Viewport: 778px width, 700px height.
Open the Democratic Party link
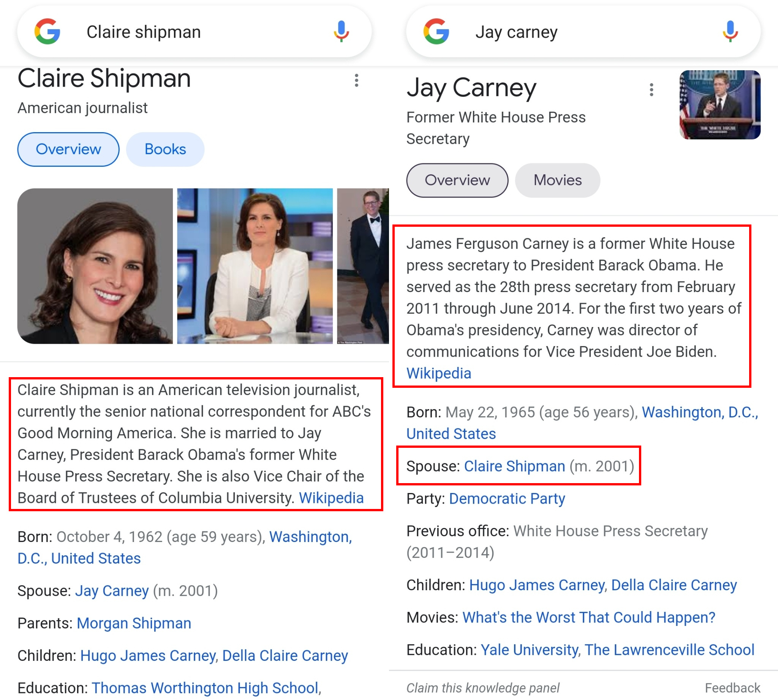tap(507, 498)
